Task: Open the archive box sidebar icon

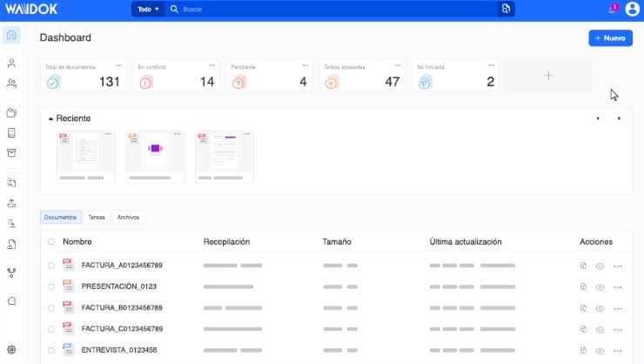Action: click(x=11, y=153)
